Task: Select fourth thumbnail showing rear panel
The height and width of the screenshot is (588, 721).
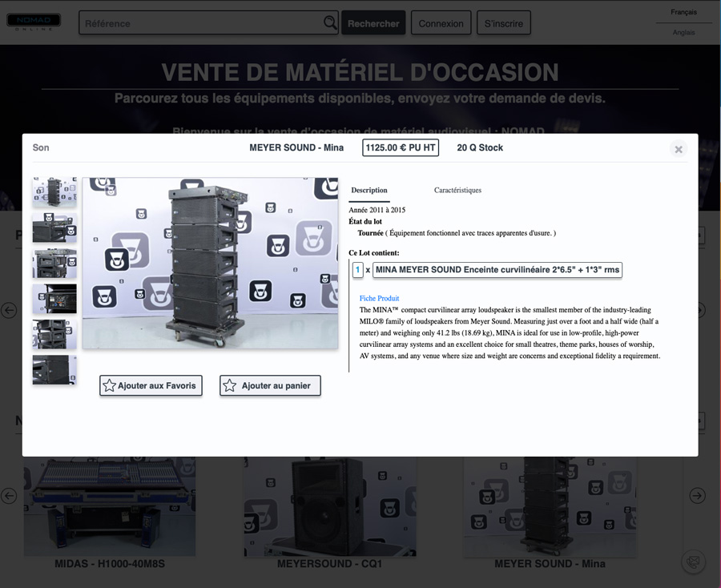Action: click(x=54, y=299)
